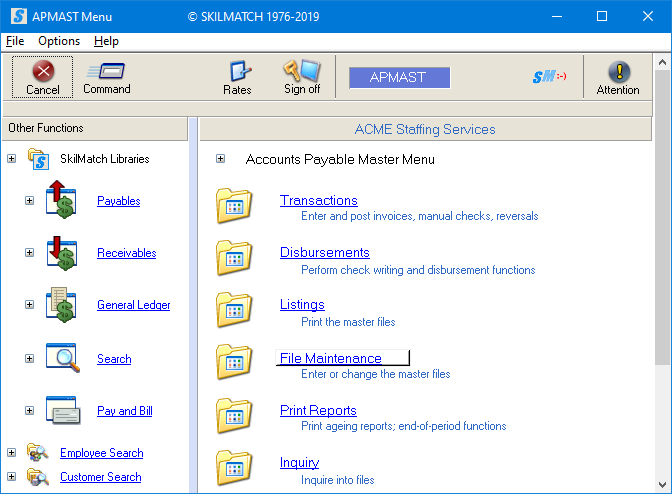The width and height of the screenshot is (672, 494).
Task: Click the Rates toolbar icon
Action: tap(237, 72)
